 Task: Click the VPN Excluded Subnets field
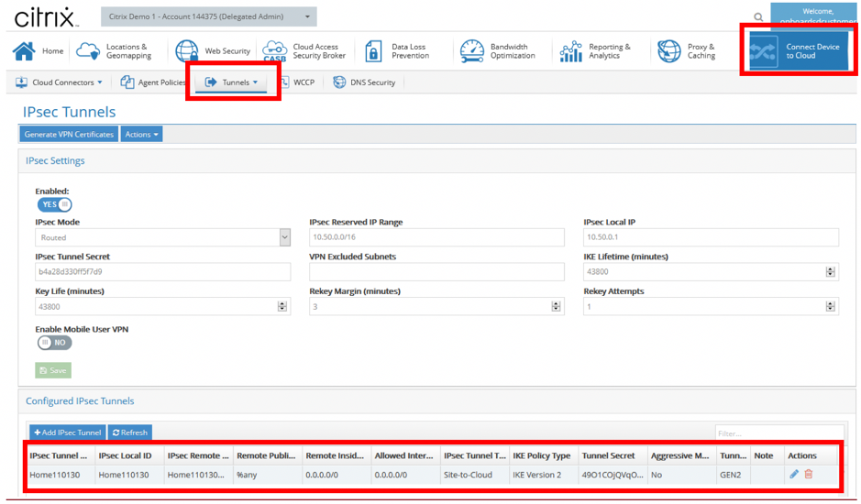(x=436, y=272)
